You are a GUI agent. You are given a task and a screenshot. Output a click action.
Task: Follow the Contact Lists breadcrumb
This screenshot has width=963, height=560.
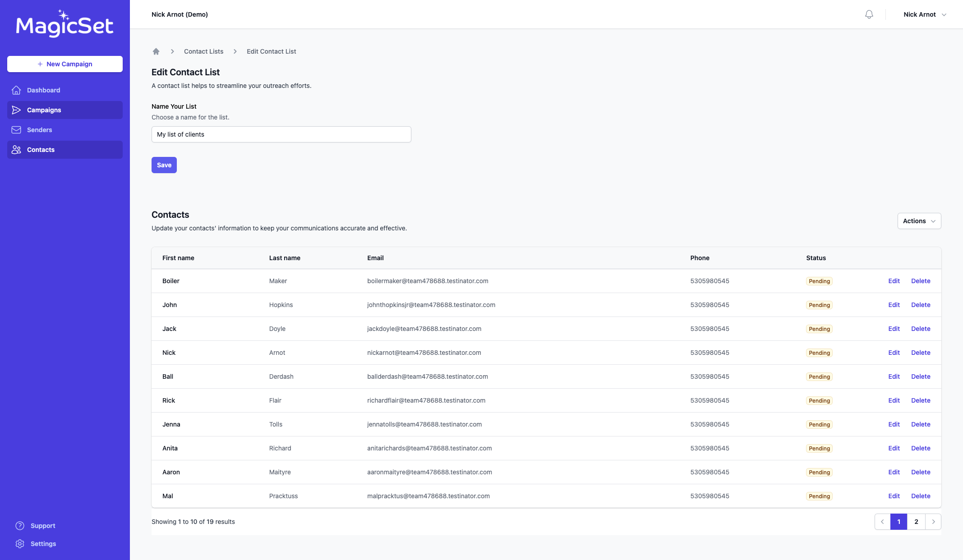pyautogui.click(x=203, y=51)
